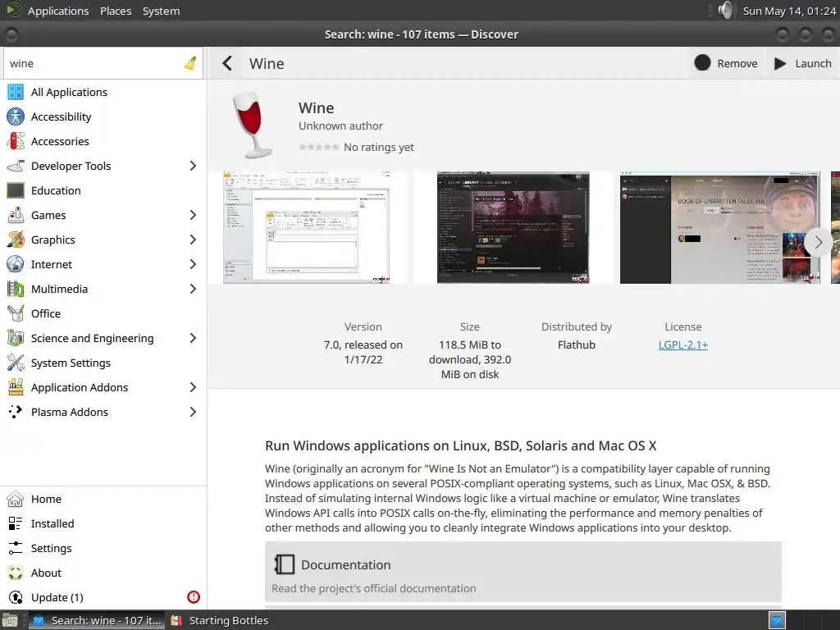Click the workspace switcher in bottom panel

[x=778, y=620]
